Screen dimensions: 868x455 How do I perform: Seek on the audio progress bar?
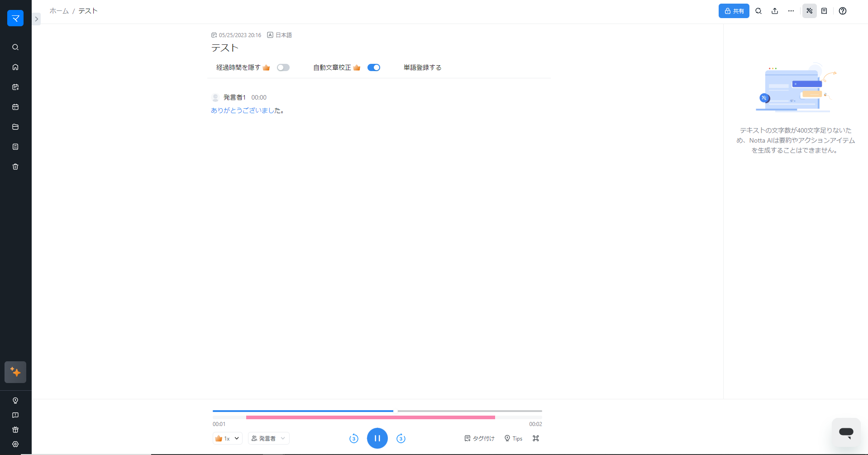377,411
